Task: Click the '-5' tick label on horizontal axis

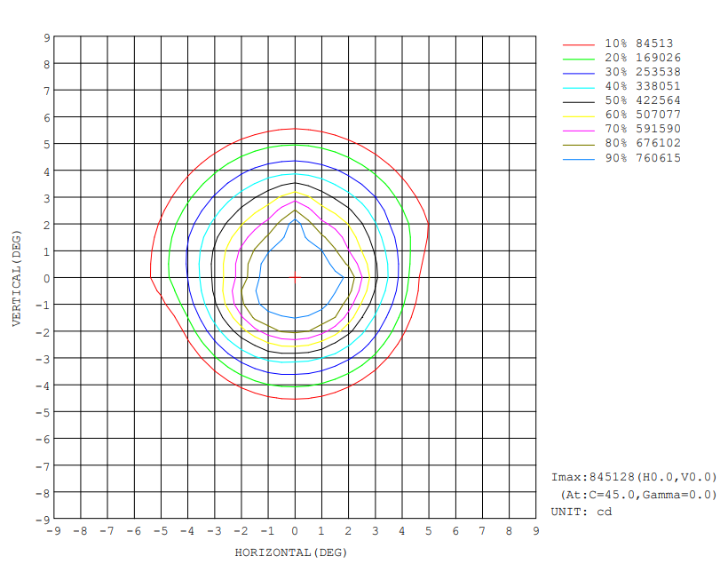Action: click(x=159, y=531)
